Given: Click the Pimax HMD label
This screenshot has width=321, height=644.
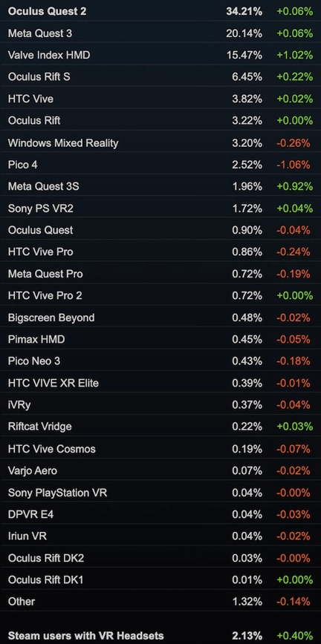Looking at the screenshot, I should click(36, 339).
